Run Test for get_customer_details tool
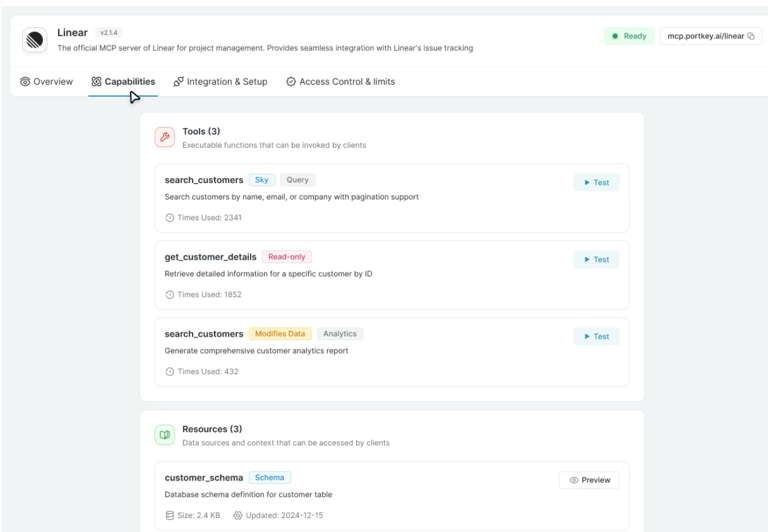 point(596,260)
